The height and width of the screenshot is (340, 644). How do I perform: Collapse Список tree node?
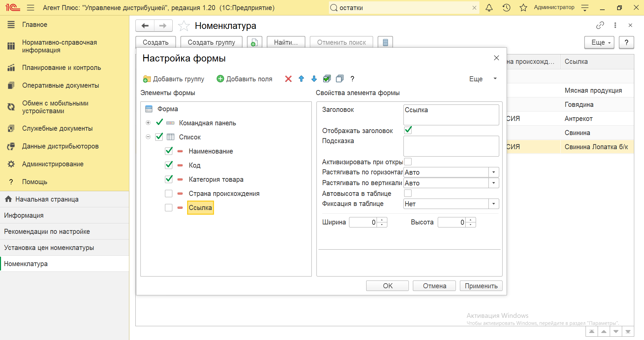(x=148, y=137)
